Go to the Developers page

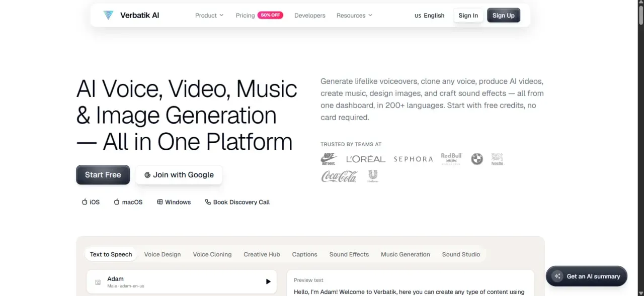pyautogui.click(x=310, y=16)
